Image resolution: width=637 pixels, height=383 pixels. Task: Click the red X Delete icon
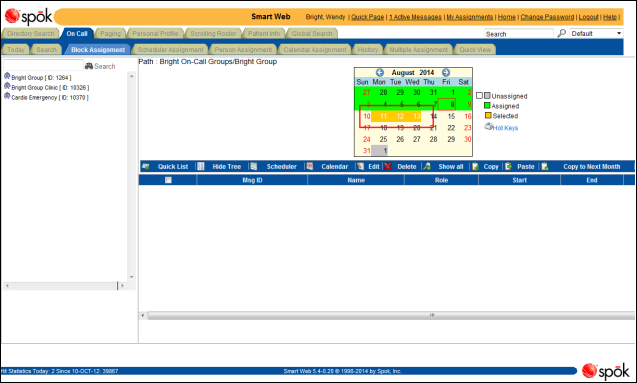(388, 167)
